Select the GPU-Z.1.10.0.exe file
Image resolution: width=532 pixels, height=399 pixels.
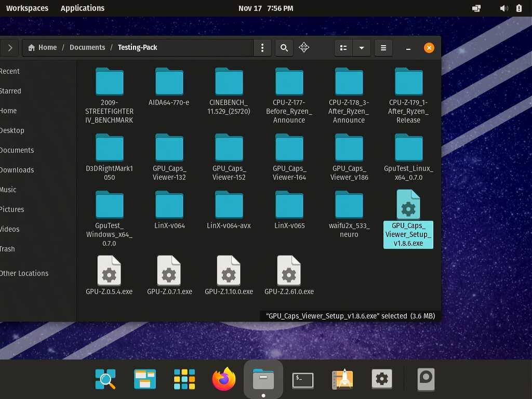click(x=229, y=275)
